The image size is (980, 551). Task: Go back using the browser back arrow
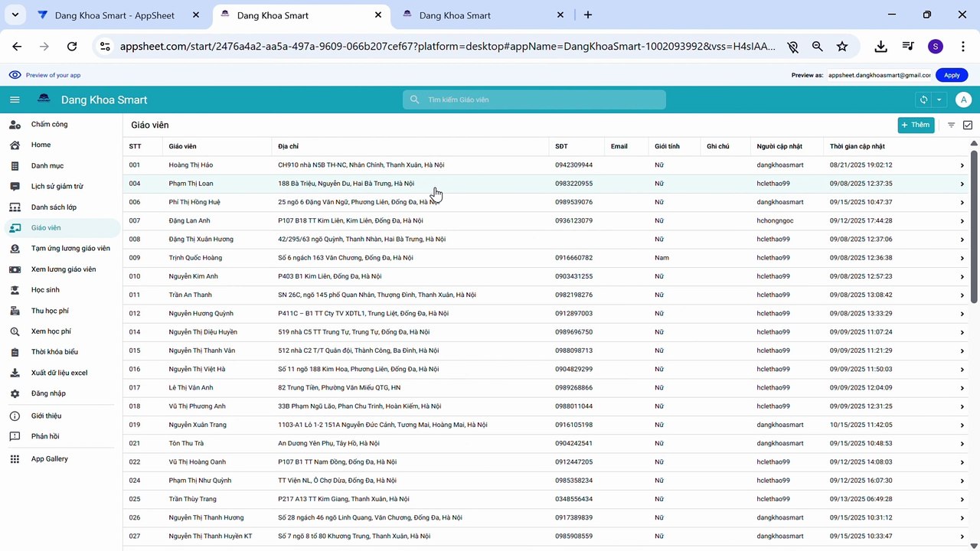tap(17, 46)
